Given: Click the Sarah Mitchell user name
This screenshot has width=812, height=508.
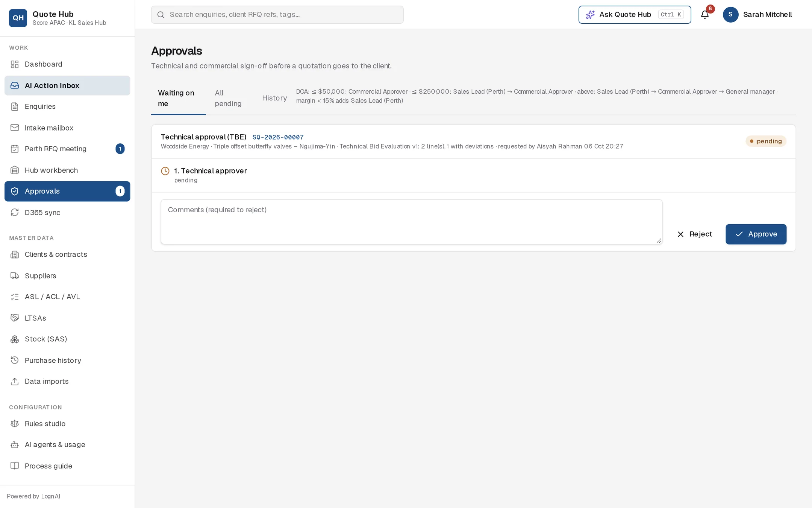Looking at the screenshot, I should click(767, 15).
